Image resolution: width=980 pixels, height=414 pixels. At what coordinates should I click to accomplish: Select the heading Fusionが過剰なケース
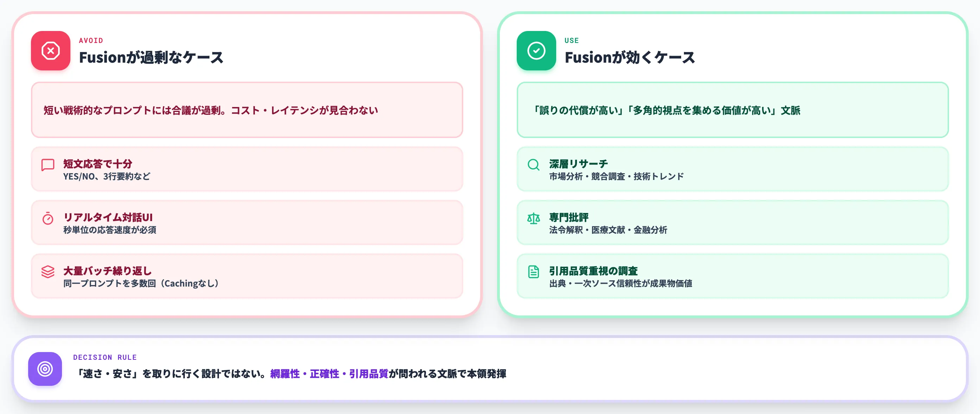[151, 57]
